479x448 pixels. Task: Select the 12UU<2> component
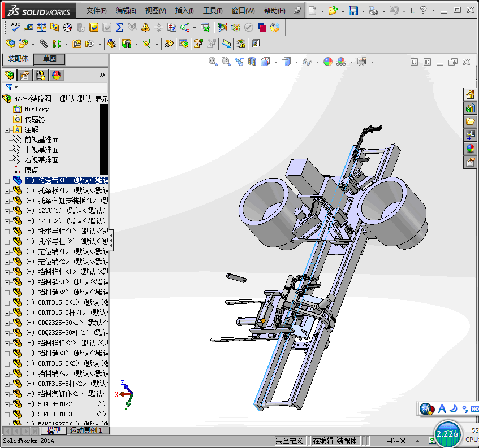[x=67, y=221]
